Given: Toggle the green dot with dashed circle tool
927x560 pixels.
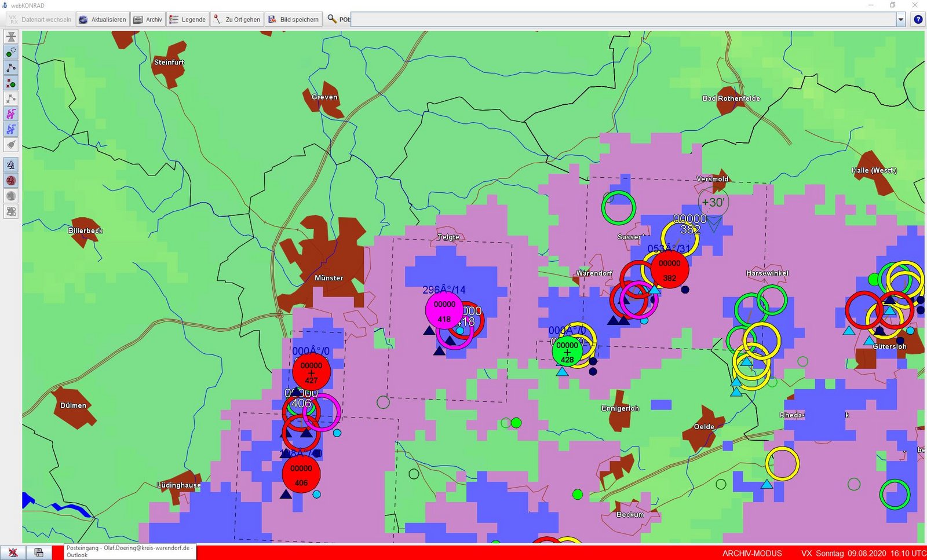Looking at the screenshot, I should click(11, 52).
